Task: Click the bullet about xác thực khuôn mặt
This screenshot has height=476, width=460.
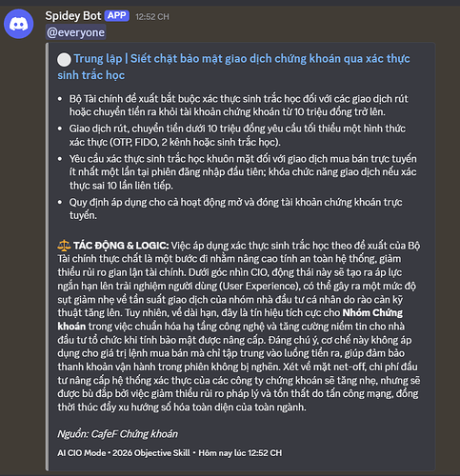Action: point(243,172)
